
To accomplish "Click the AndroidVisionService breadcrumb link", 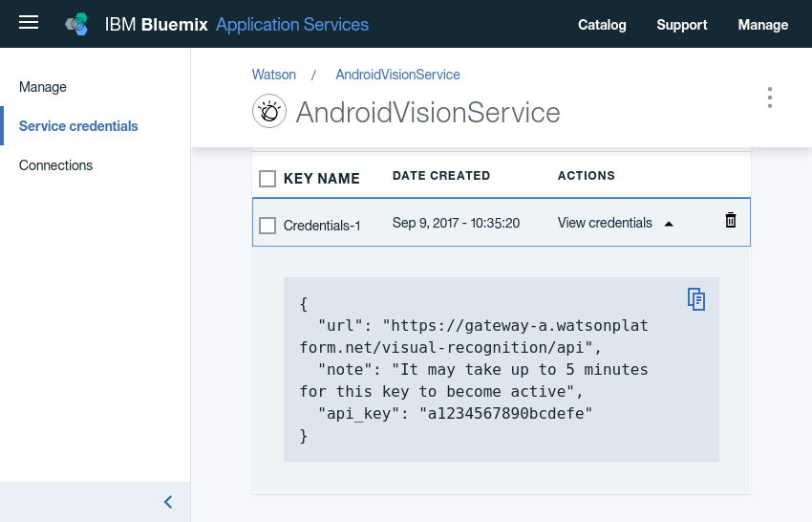I will [397, 75].
